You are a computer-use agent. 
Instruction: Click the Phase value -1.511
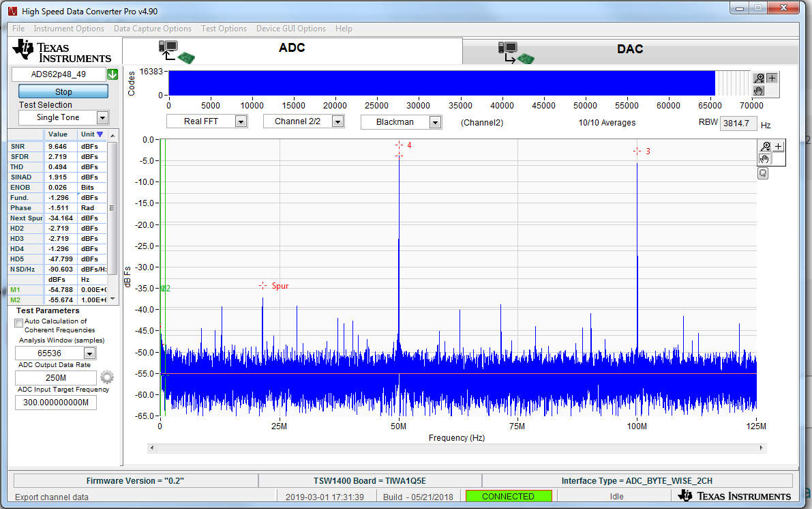[x=59, y=208]
